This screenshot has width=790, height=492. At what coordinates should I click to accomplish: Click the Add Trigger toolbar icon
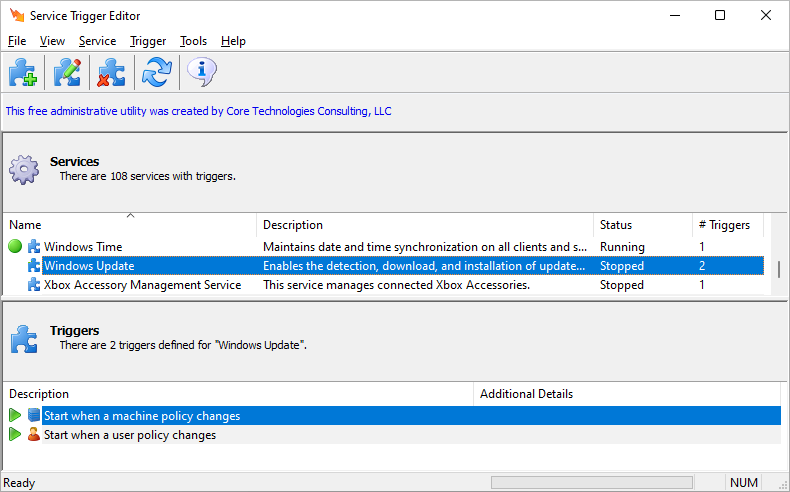(23, 73)
